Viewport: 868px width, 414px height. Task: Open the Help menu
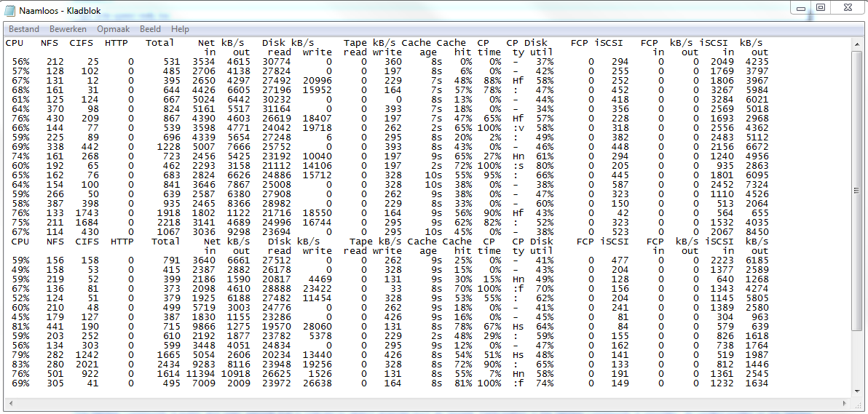[x=180, y=29]
